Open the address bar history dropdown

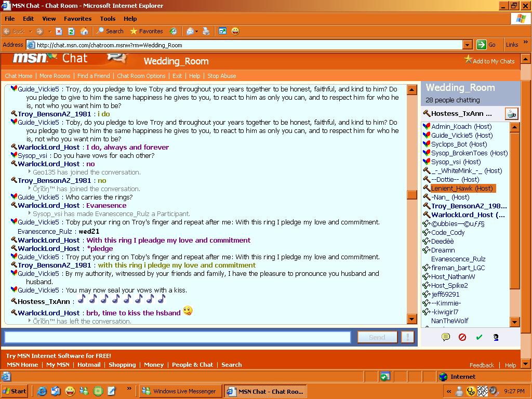(x=468, y=45)
